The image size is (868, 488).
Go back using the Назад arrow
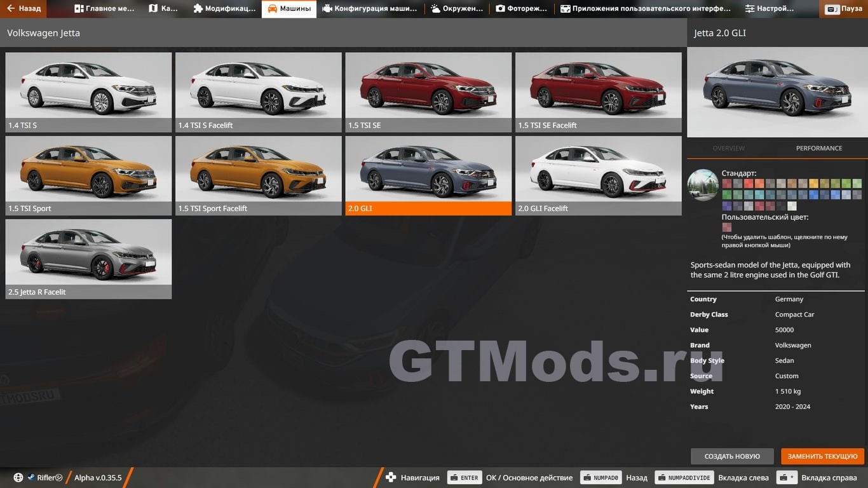pos(24,9)
